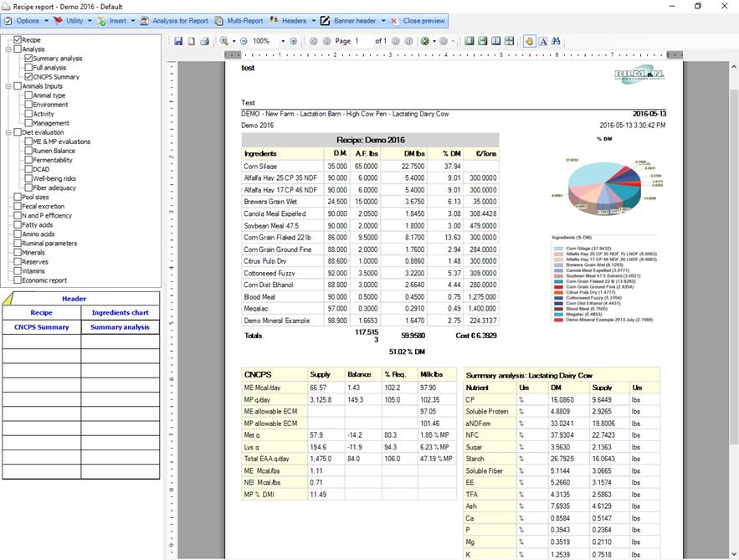Open the dropdown arrow beside the magnifier tool
Screen dimensions: 739x560
click(234, 42)
